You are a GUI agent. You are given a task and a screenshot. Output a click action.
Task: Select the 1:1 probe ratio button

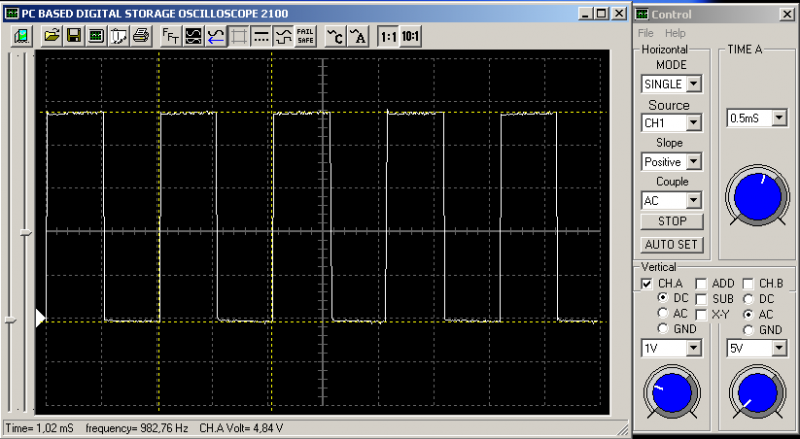click(388, 36)
